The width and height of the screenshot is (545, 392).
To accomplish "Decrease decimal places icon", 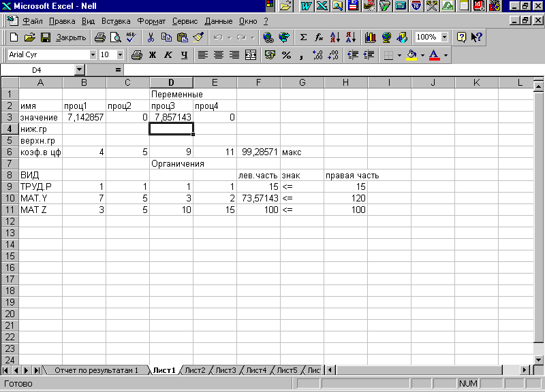I will pyautogui.click(x=333, y=55).
